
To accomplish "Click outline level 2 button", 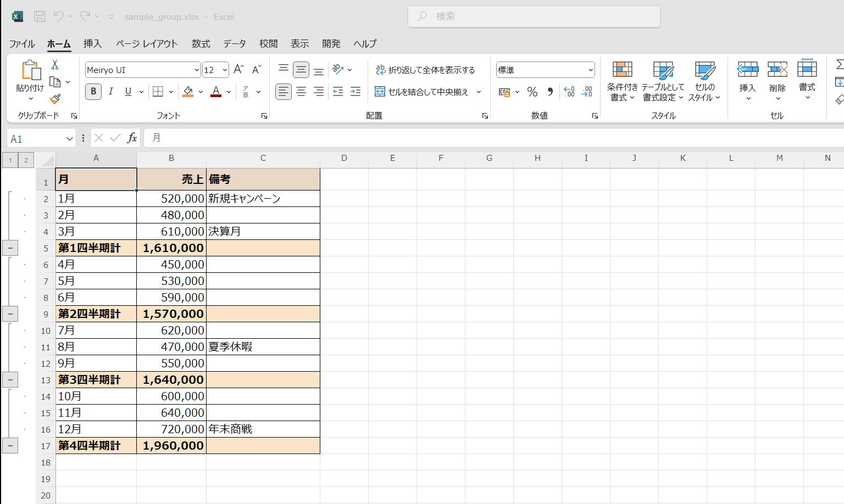I will [x=26, y=160].
